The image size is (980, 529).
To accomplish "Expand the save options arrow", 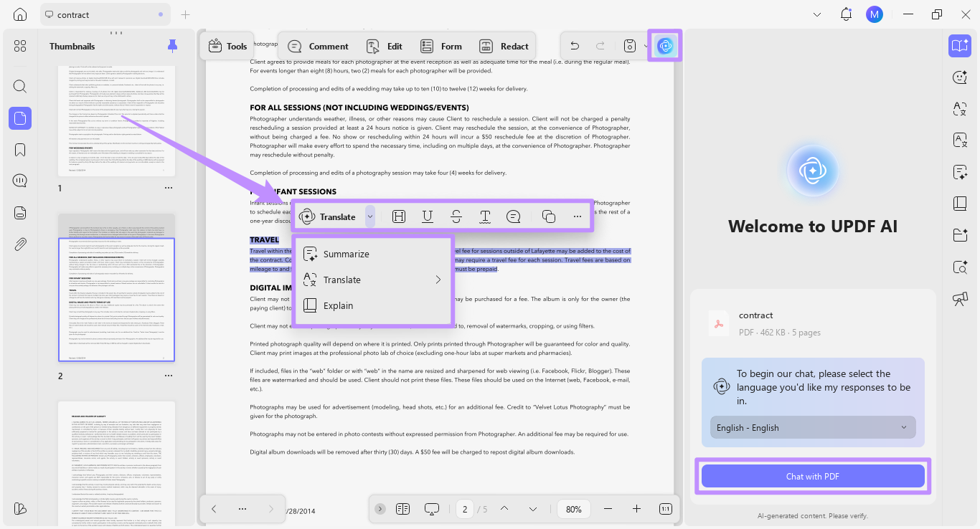I will tap(645, 46).
